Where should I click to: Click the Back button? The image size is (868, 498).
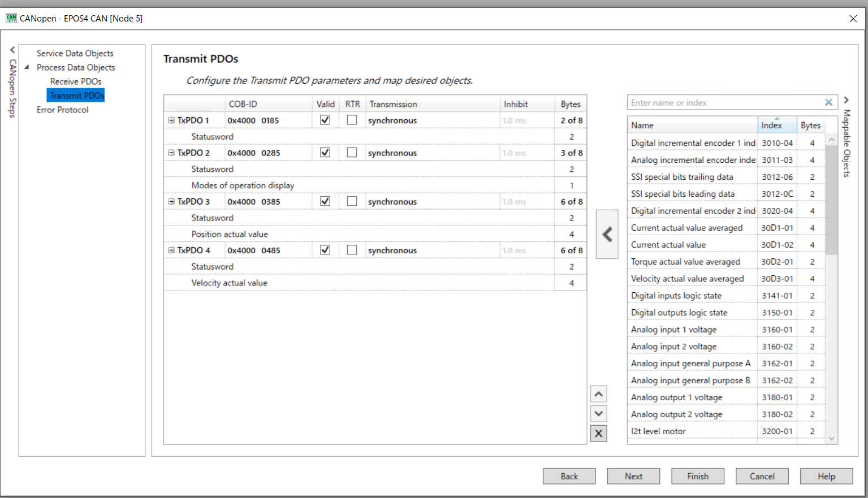click(569, 476)
